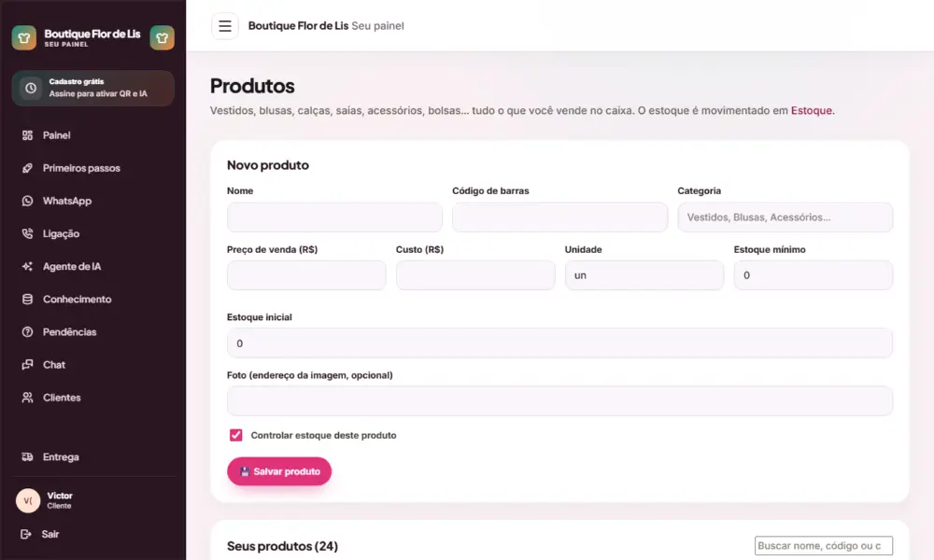Click the Entrega truck icon
This screenshot has width=934, height=560.
click(27, 457)
